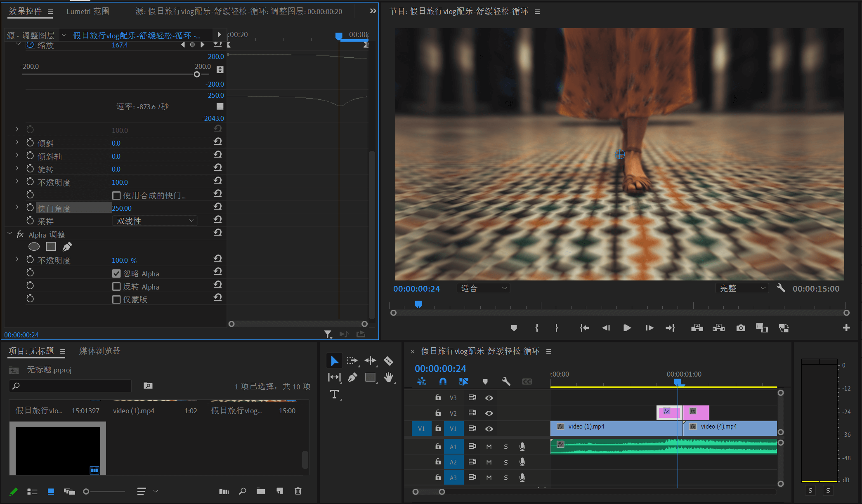Select the Track Select Forward tool
This screenshot has height=504, width=862.
(x=352, y=361)
